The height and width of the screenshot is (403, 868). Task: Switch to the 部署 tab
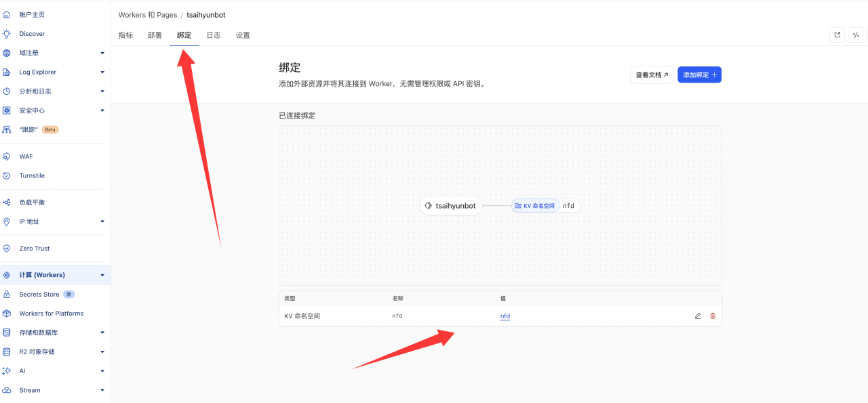point(155,35)
